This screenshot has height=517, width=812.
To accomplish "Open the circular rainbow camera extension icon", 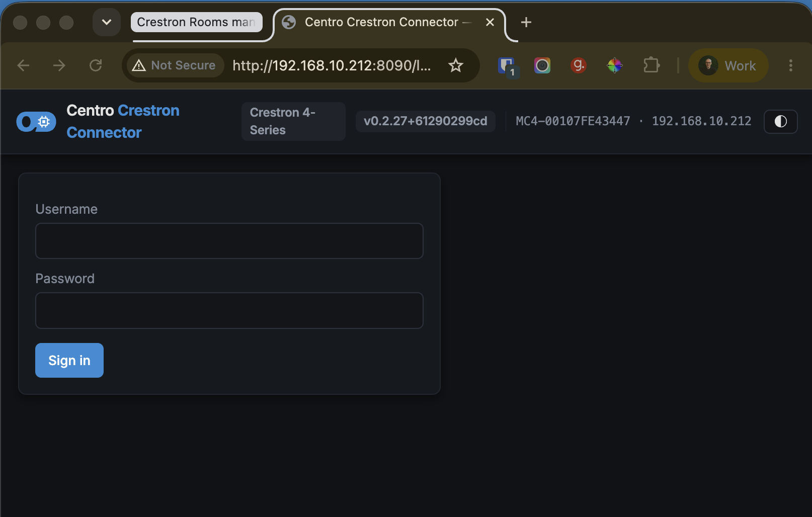I will tap(542, 65).
